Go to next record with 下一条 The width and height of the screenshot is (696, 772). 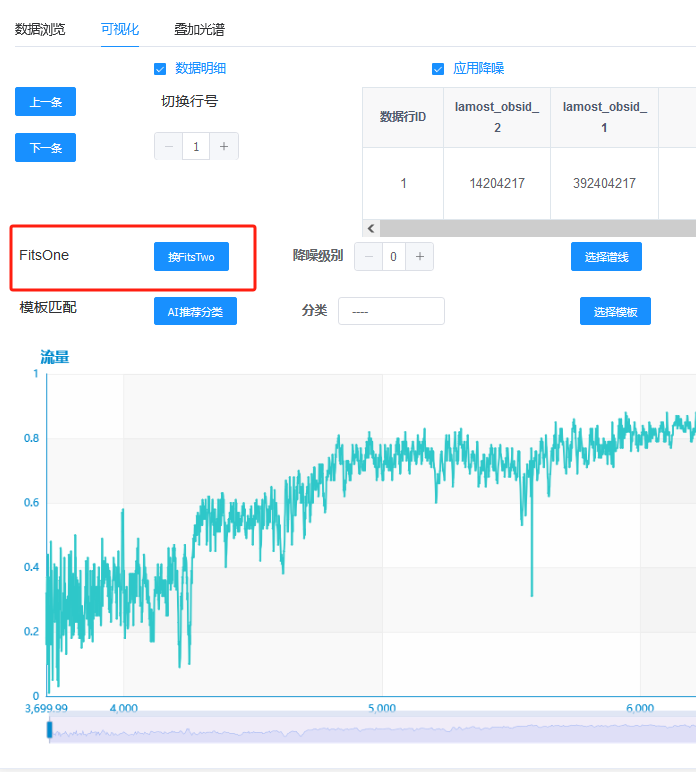click(x=45, y=148)
